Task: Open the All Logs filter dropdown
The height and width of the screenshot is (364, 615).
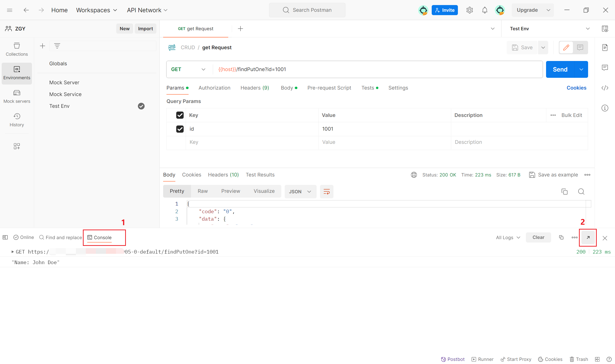Action: coord(508,237)
